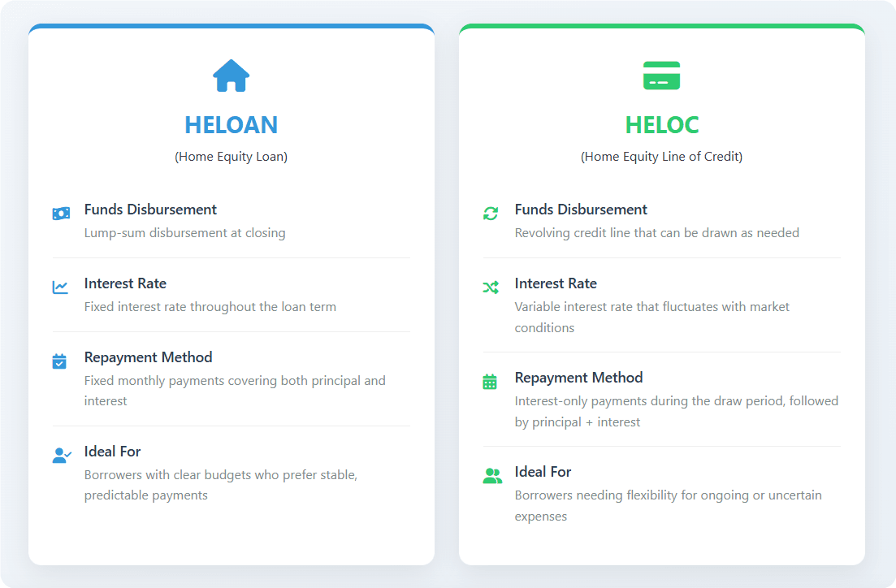This screenshot has height=588, width=896.
Task: Select Interest Rate heading in HELOC card
Action: point(556,283)
